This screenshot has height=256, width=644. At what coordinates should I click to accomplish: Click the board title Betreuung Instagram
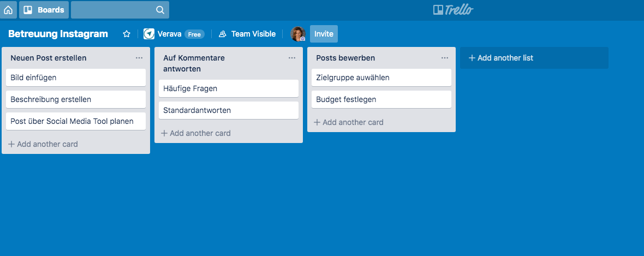(x=58, y=34)
